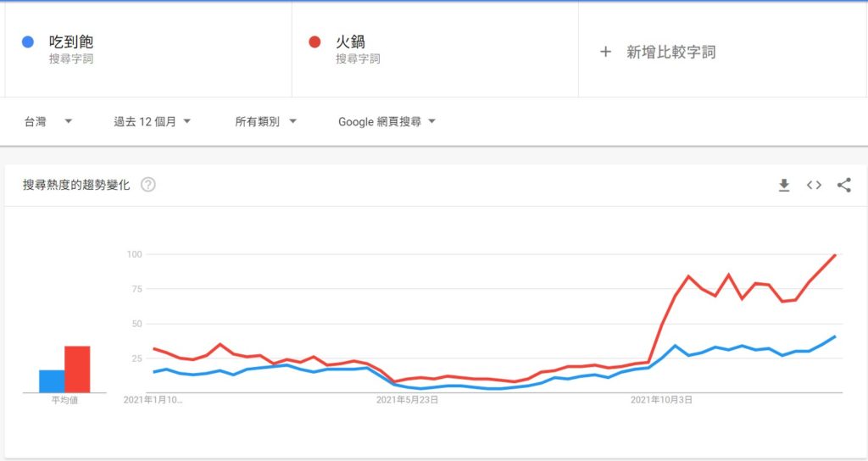Open the Google 網頁搜尋 type dropdown
Viewport: 868px width, 461px height.
[387, 121]
